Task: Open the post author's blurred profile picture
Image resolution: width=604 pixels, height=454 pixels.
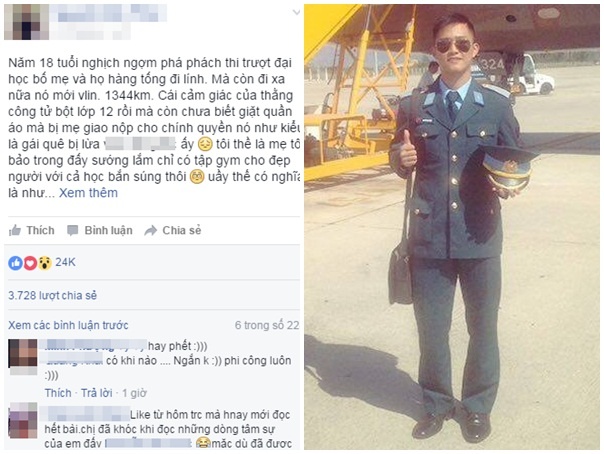Action: (26, 22)
